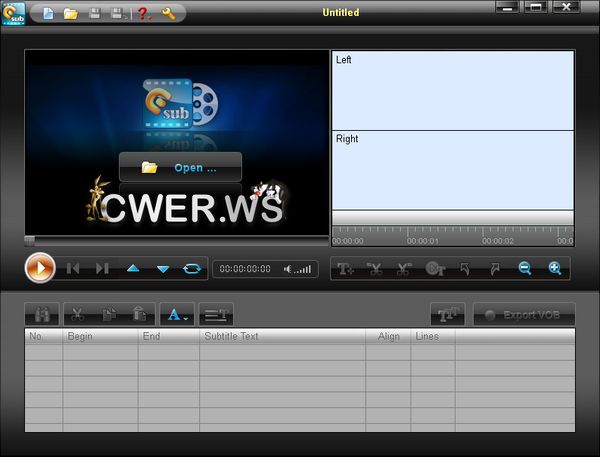Viewport: 600px width, 457px height.
Task: Click the blue up arrow icon
Action: (132, 268)
